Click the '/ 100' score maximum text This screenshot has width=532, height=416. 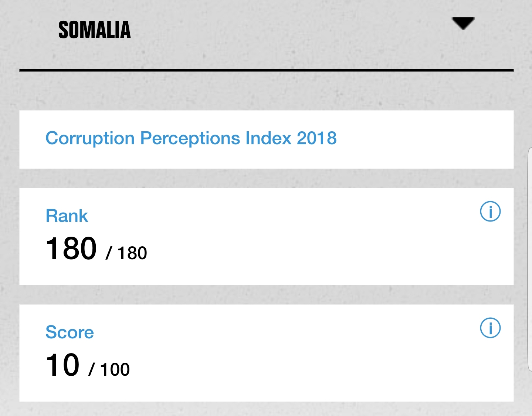[109, 370]
